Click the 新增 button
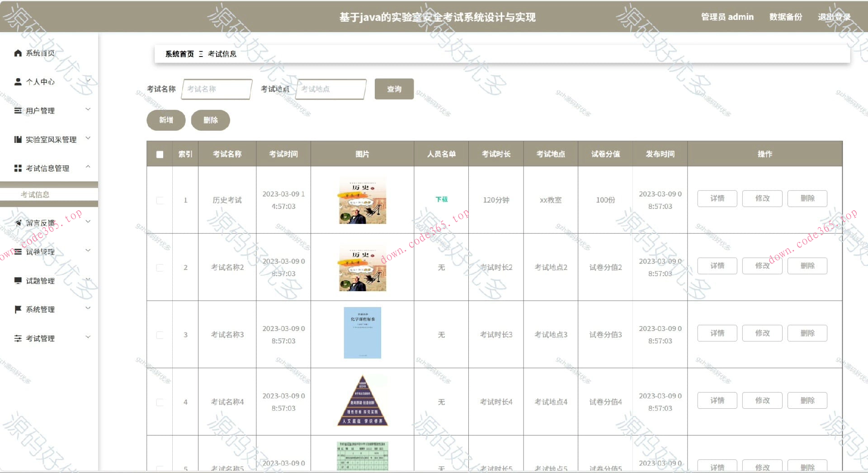 click(x=166, y=120)
